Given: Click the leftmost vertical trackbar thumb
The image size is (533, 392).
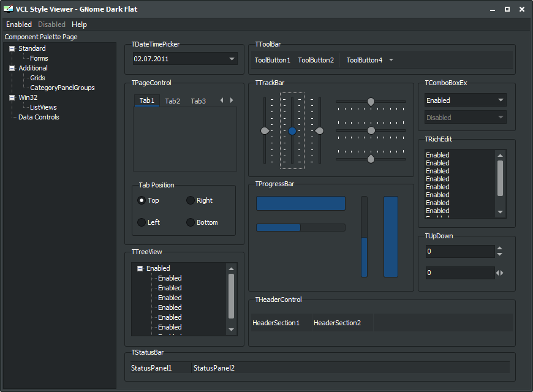Looking at the screenshot, I should tap(265, 131).
